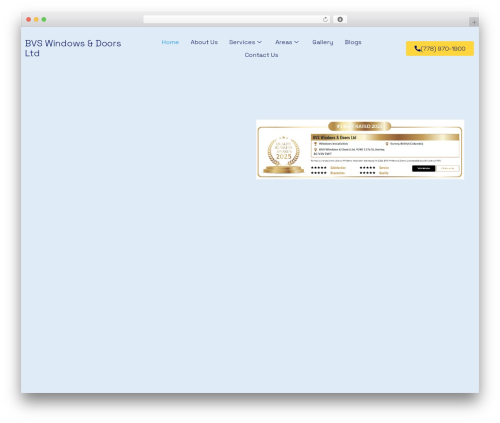Navigate to Contact Us
Image resolution: width=500 pixels, height=423 pixels.
tap(261, 55)
